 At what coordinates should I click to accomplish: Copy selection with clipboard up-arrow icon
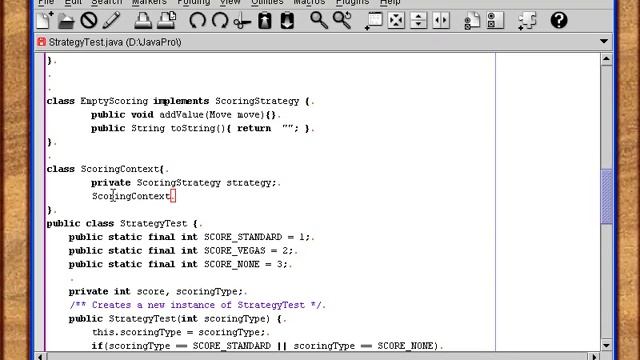click(x=264, y=20)
